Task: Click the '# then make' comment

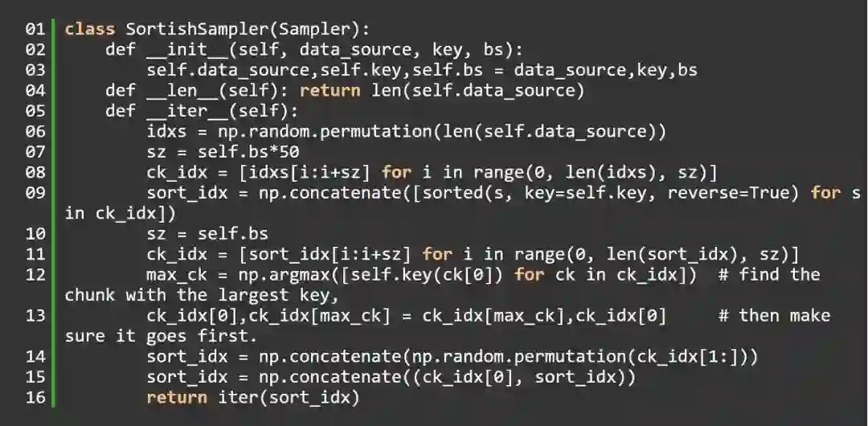Action: [x=774, y=316]
